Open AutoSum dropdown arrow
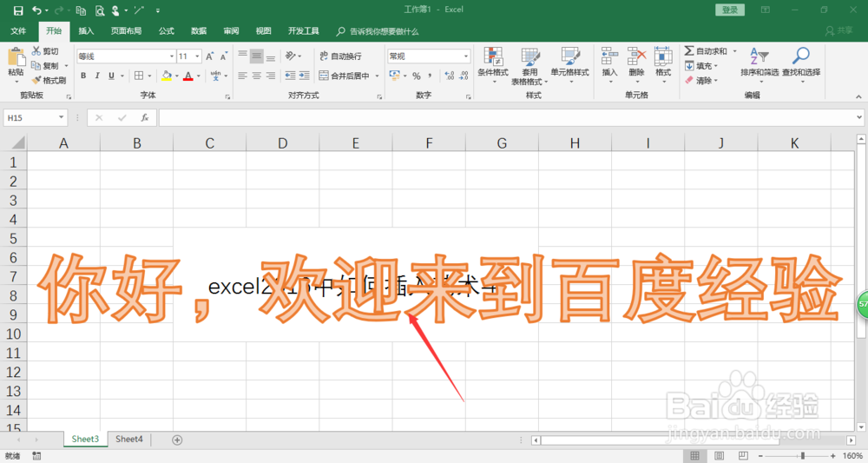This screenshot has width=868, height=463. click(x=734, y=51)
